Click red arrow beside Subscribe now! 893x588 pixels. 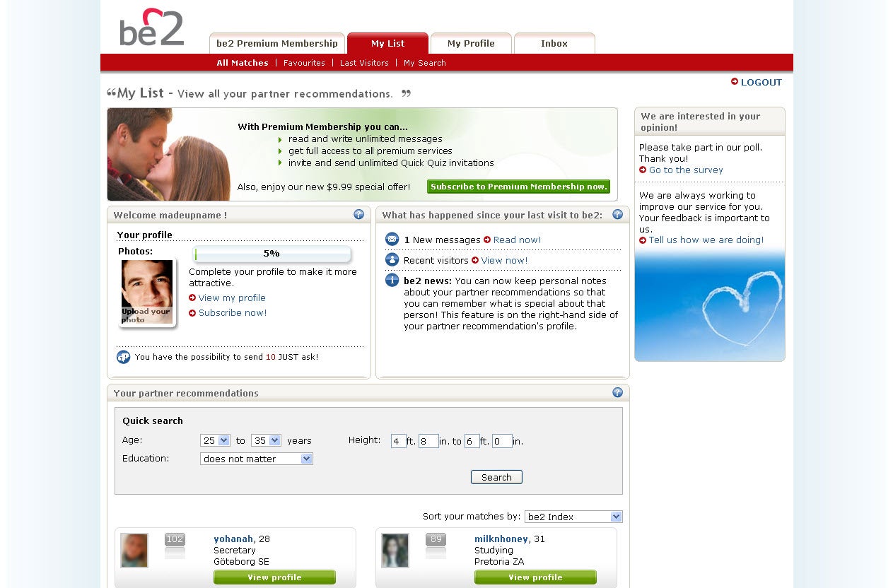click(192, 313)
